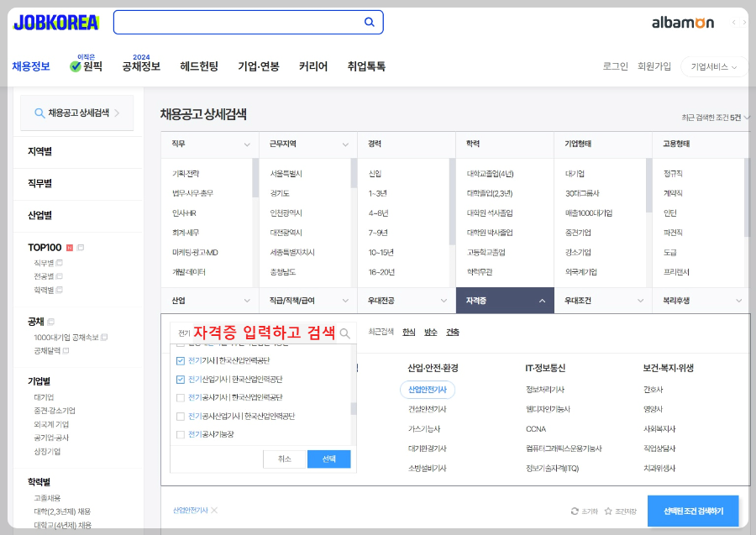This screenshot has width=756, height=535.
Task: Click the albamon logo
Action: click(x=682, y=24)
